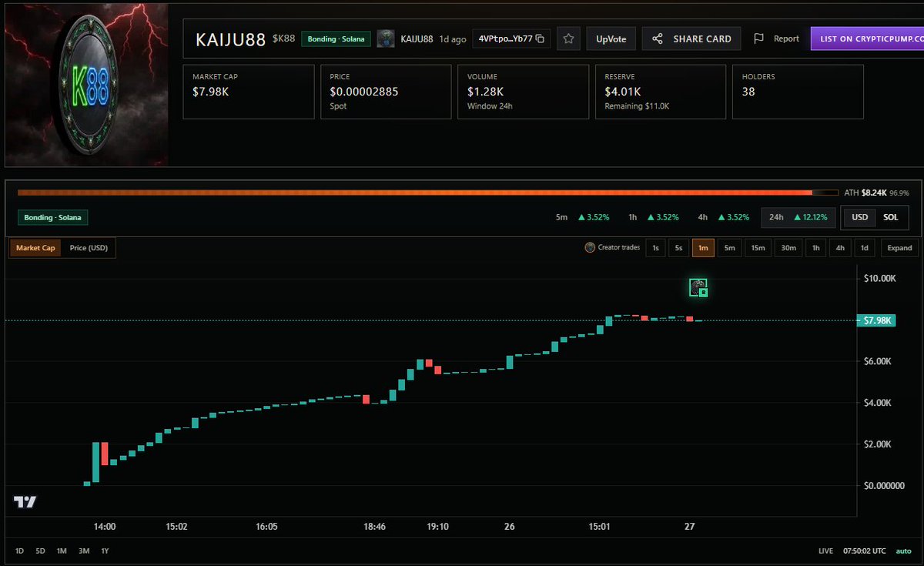The width and height of the screenshot is (924, 566).
Task: Select the 30m timeframe
Action: point(788,248)
